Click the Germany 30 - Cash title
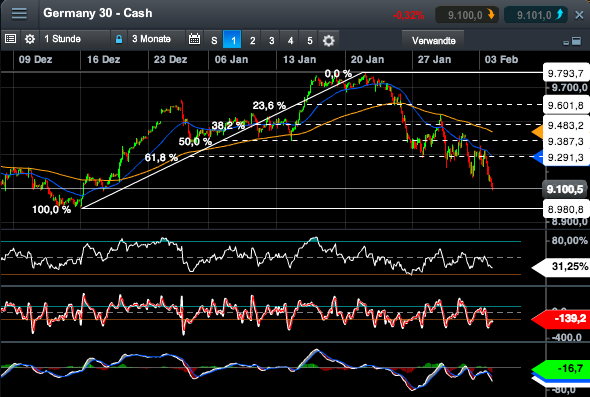Viewport: 590px width, 397px height. (98, 13)
